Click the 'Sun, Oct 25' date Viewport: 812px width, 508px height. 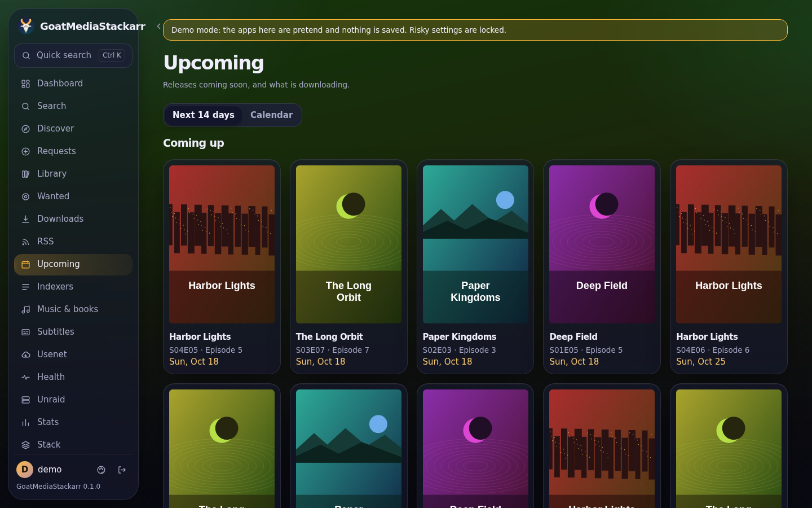(701, 362)
